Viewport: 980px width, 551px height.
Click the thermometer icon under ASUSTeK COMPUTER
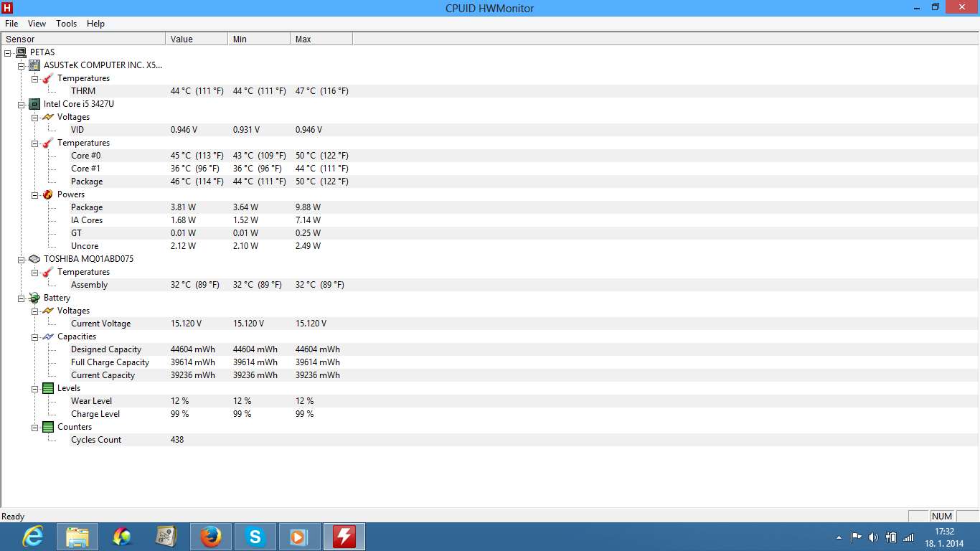coord(48,78)
